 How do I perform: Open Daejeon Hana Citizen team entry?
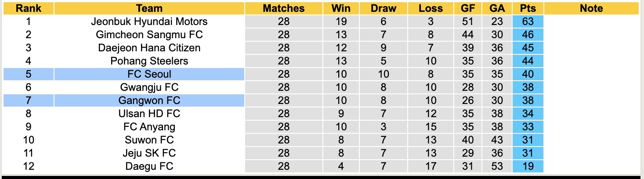[149, 48]
